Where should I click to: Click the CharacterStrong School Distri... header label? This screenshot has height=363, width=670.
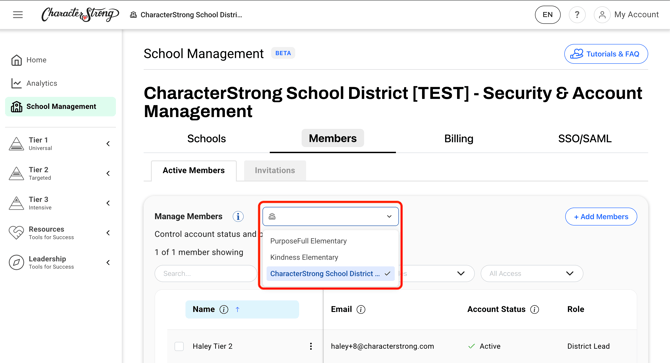(191, 15)
